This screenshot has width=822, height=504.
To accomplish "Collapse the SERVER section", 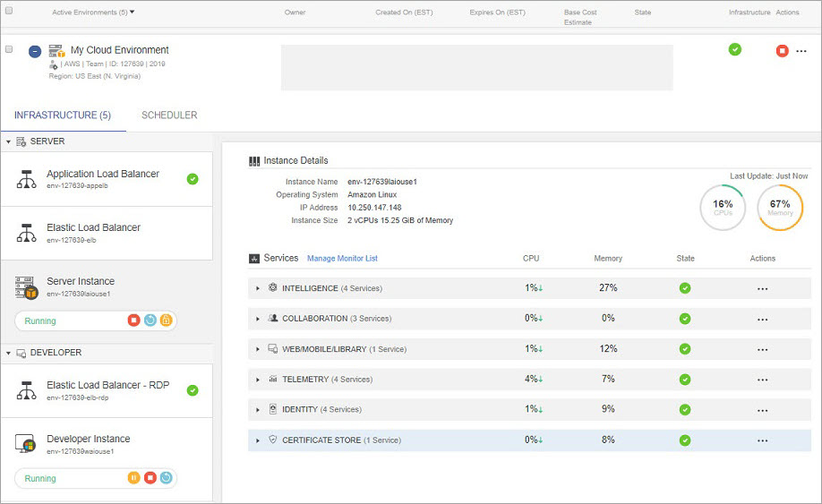I will [x=8, y=141].
